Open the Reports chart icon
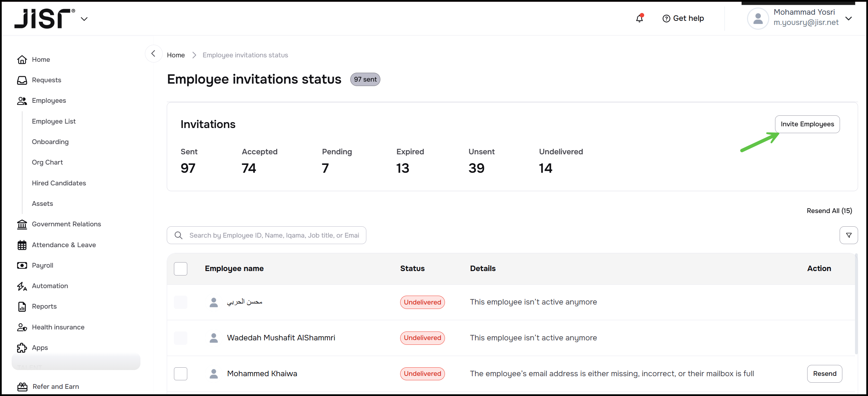This screenshot has height=396, width=868. 22,307
